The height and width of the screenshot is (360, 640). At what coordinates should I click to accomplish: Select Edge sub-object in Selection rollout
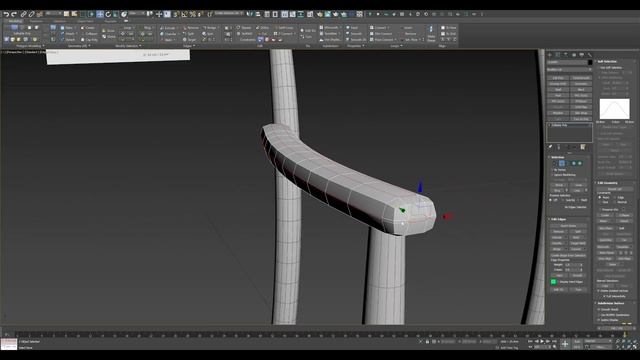[x=562, y=163]
